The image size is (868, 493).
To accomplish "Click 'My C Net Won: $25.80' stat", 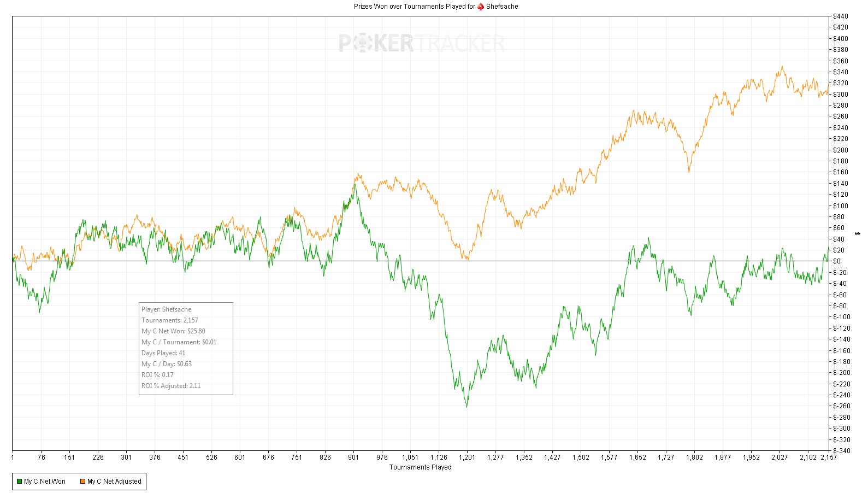I will (x=173, y=331).
